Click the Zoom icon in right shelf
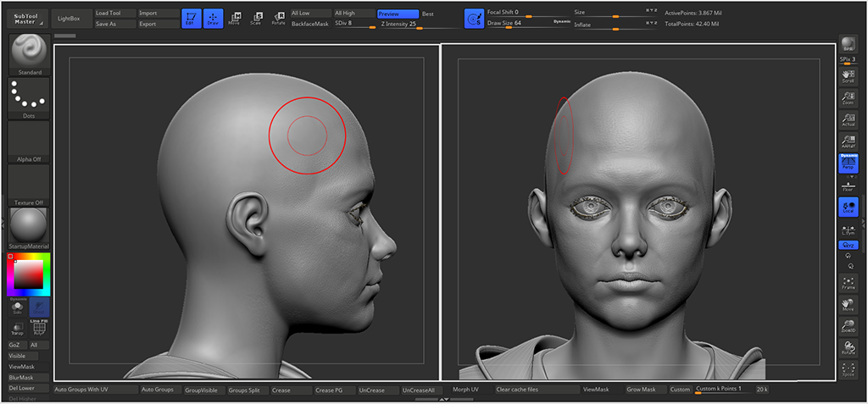 (x=848, y=98)
